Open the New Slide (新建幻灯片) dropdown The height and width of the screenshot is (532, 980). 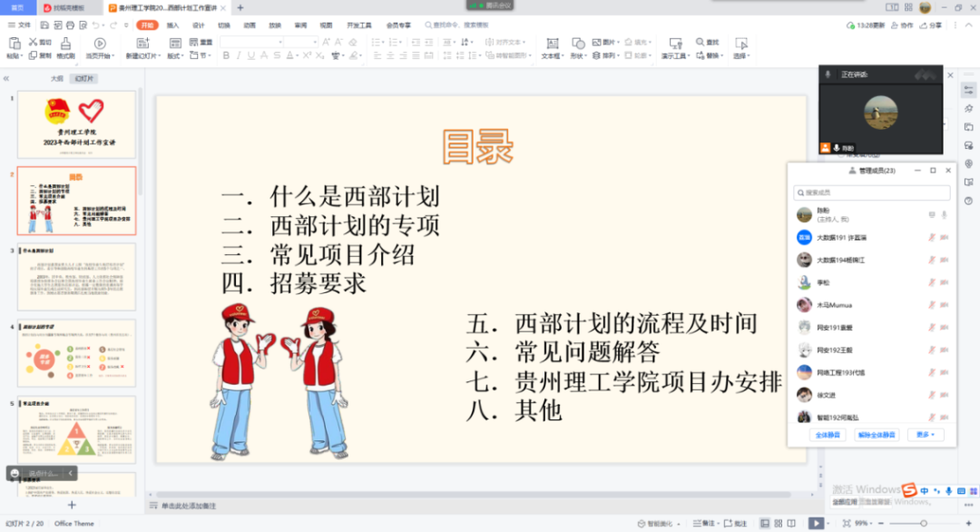pyautogui.click(x=144, y=55)
